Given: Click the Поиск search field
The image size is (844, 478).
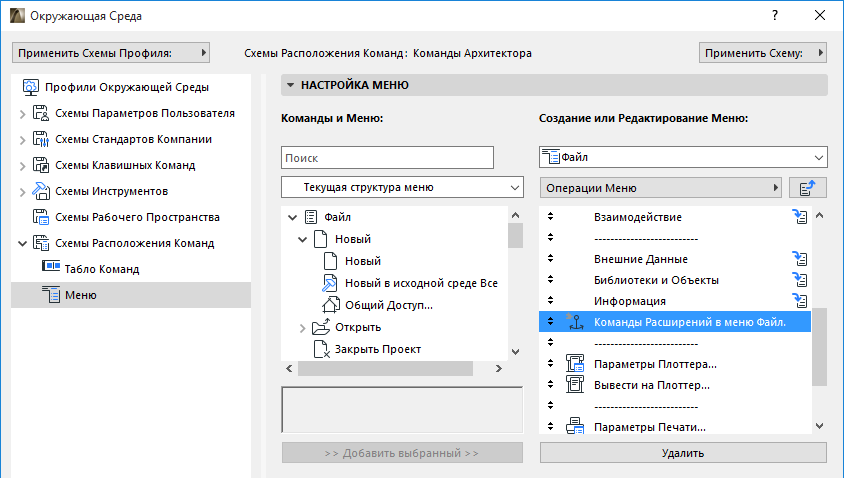Looking at the screenshot, I should pyautogui.click(x=387, y=157).
